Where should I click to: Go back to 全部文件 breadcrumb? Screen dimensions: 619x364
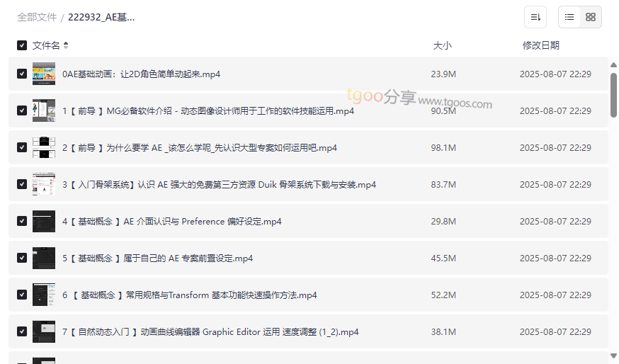(37, 17)
